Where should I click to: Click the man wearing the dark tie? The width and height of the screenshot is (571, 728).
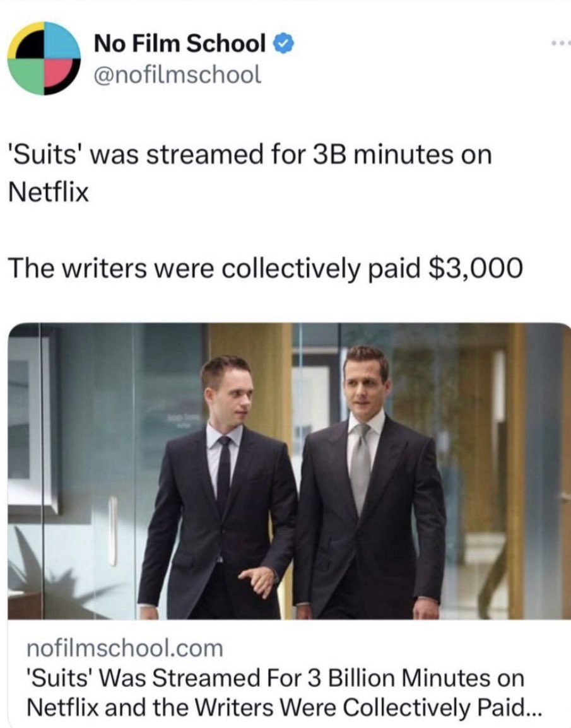click(218, 488)
